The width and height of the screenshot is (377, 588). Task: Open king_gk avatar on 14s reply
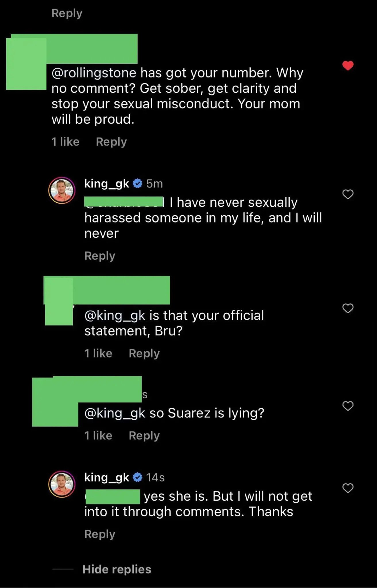pos(62,484)
